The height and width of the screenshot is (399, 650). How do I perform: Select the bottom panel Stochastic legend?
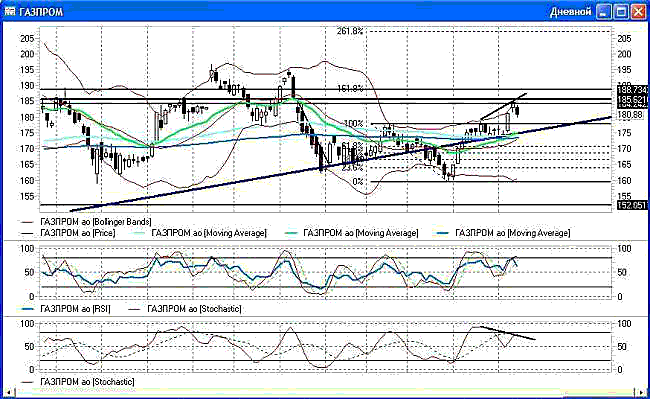[78, 382]
